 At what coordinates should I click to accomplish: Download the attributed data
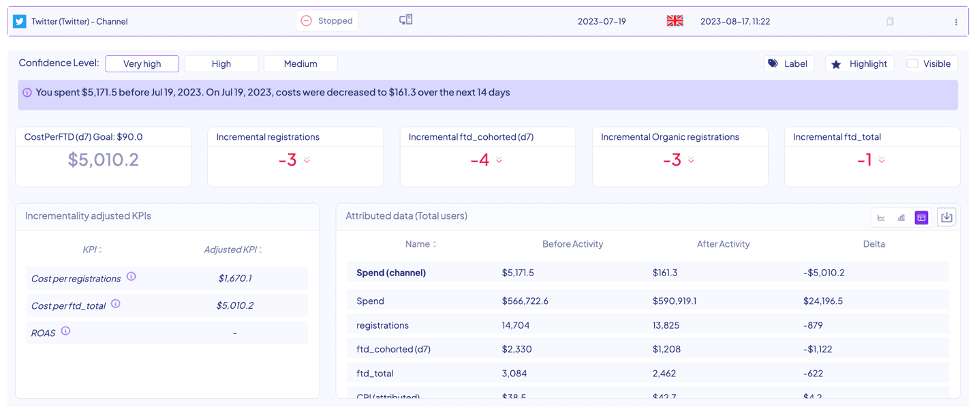pos(946,217)
